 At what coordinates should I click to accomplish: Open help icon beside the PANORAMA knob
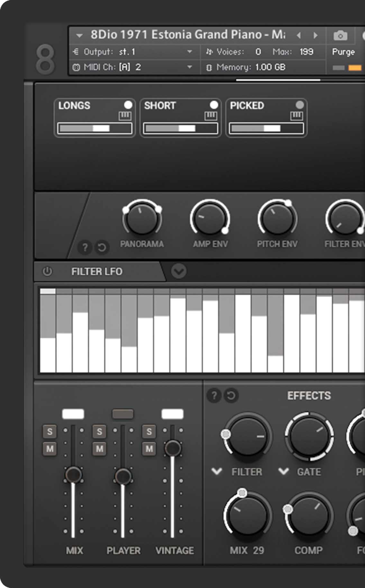(x=85, y=247)
